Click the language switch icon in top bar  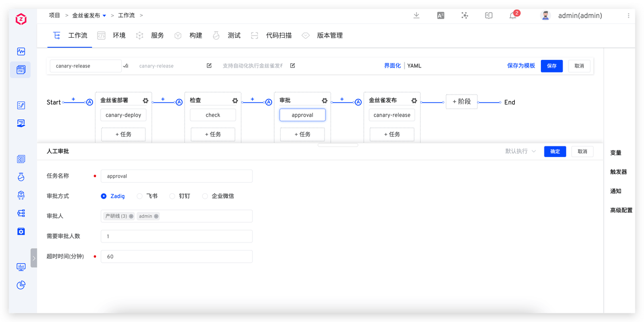pos(440,16)
